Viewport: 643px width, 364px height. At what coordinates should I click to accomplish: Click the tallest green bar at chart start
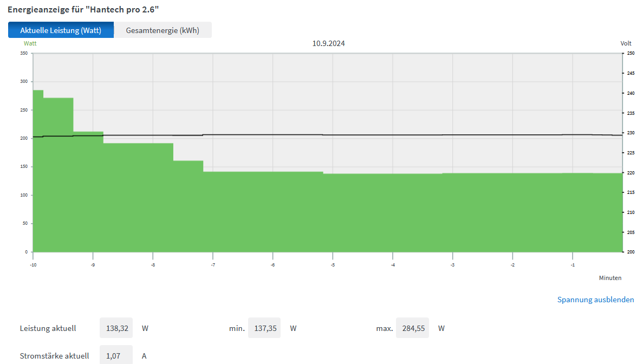click(38, 173)
